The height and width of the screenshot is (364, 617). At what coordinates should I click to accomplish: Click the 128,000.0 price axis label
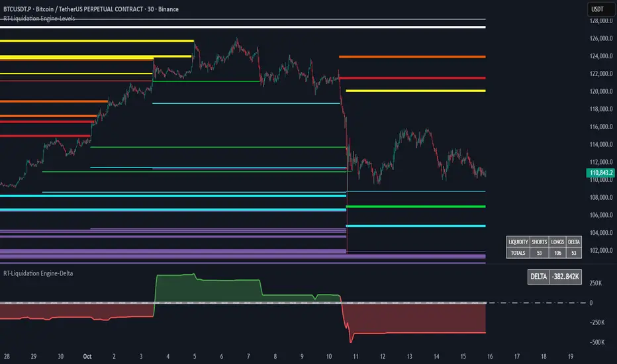pos(601,21)
